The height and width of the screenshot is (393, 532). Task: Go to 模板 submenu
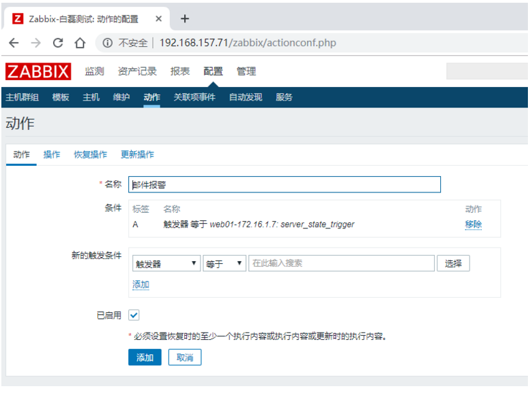pos(60,97)
